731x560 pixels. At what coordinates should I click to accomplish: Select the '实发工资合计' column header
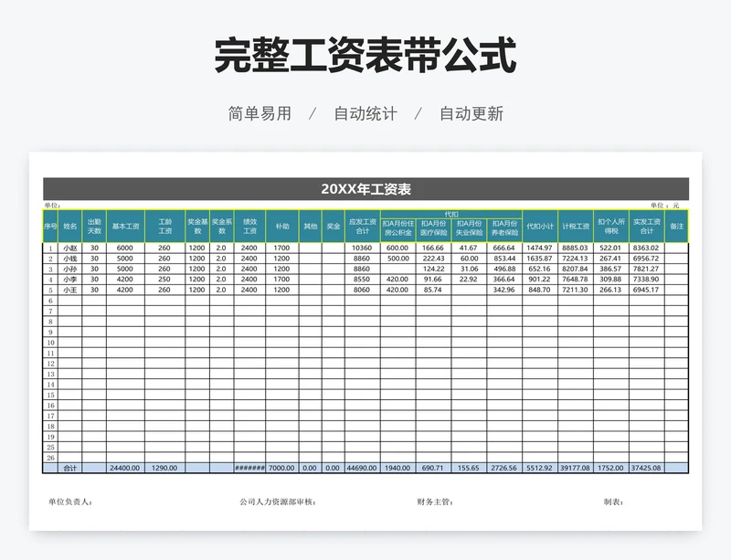647,227
